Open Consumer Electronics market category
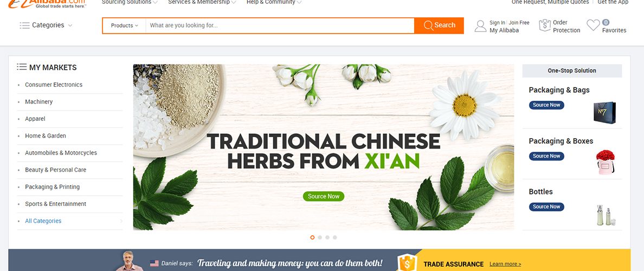 [x=54, y=85]
